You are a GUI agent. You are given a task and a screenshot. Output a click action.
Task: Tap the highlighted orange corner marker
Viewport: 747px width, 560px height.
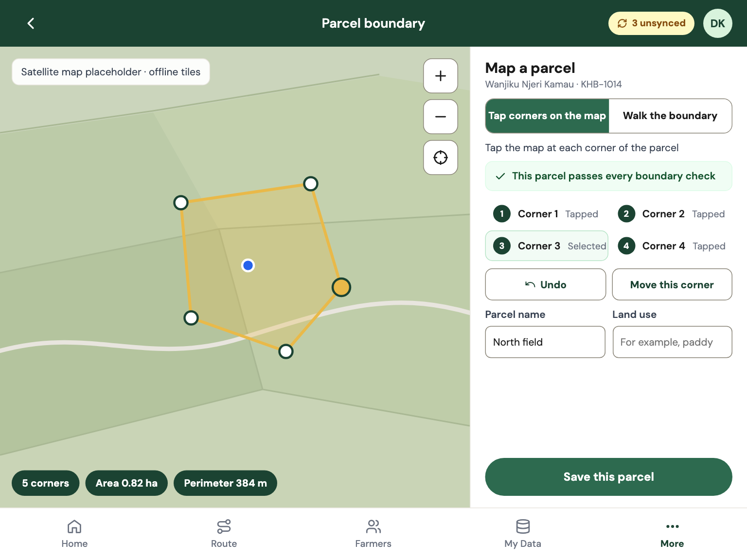point(341,287)
